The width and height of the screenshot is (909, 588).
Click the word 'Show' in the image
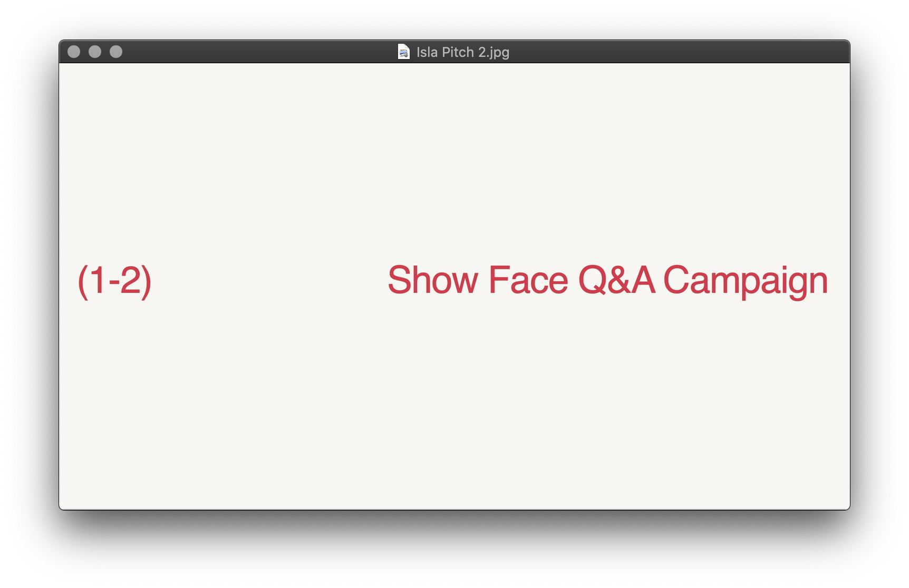coord(433,280)
